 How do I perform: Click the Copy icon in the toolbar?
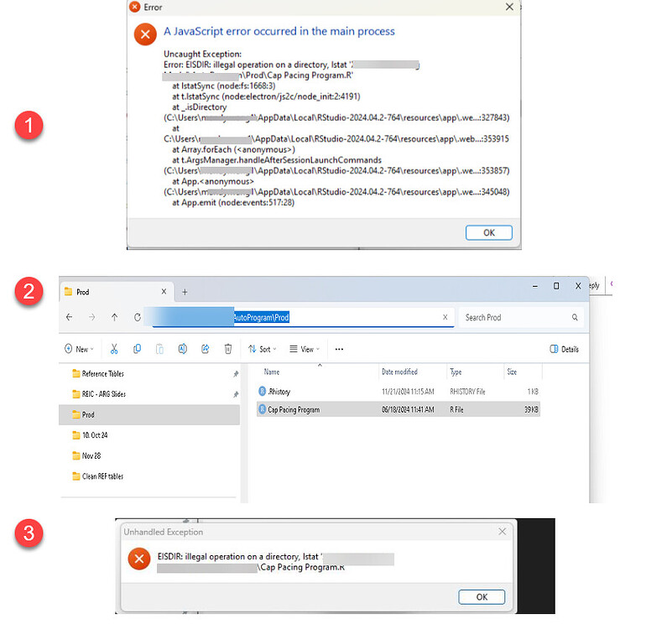(x=137, y=349)
